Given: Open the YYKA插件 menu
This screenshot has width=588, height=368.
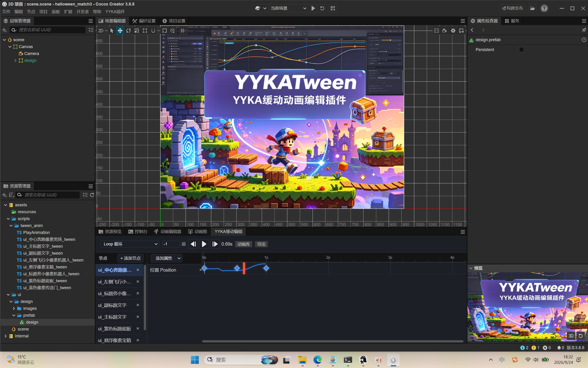Looking at the screenshot, I should click(x=115, y=12).
